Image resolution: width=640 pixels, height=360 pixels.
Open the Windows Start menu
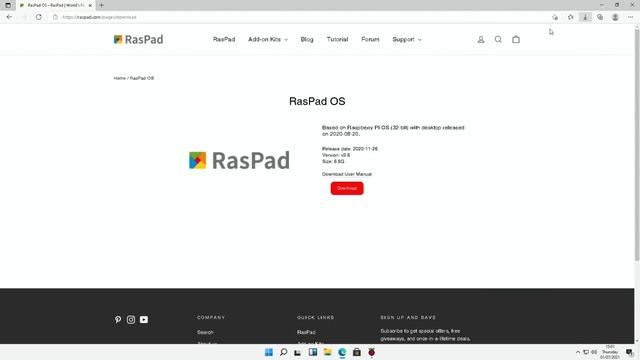269,352
